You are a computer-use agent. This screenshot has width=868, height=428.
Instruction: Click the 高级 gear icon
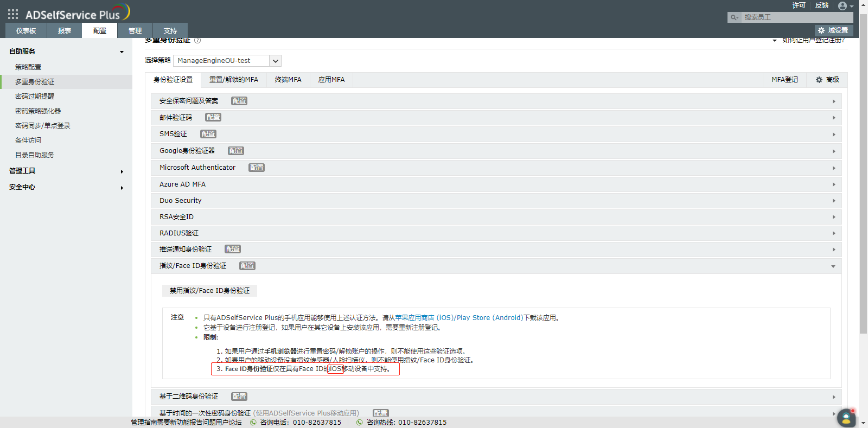pyautogui.click(x=819, y=80)
